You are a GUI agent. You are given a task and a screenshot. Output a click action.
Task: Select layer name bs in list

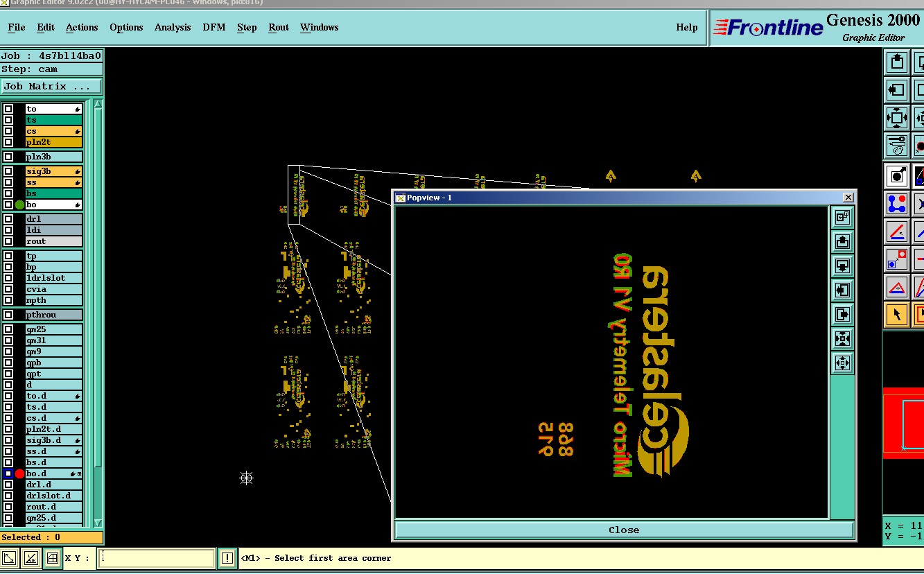[54, 193]
